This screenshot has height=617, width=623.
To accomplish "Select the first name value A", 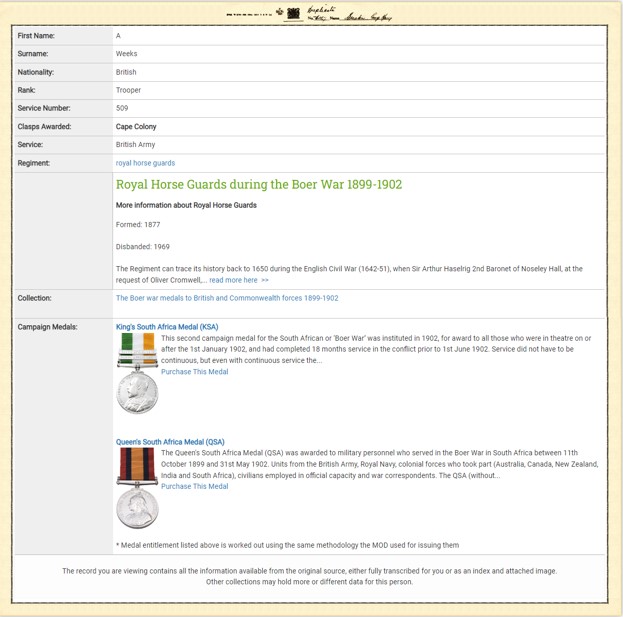I will pos(118,36).
